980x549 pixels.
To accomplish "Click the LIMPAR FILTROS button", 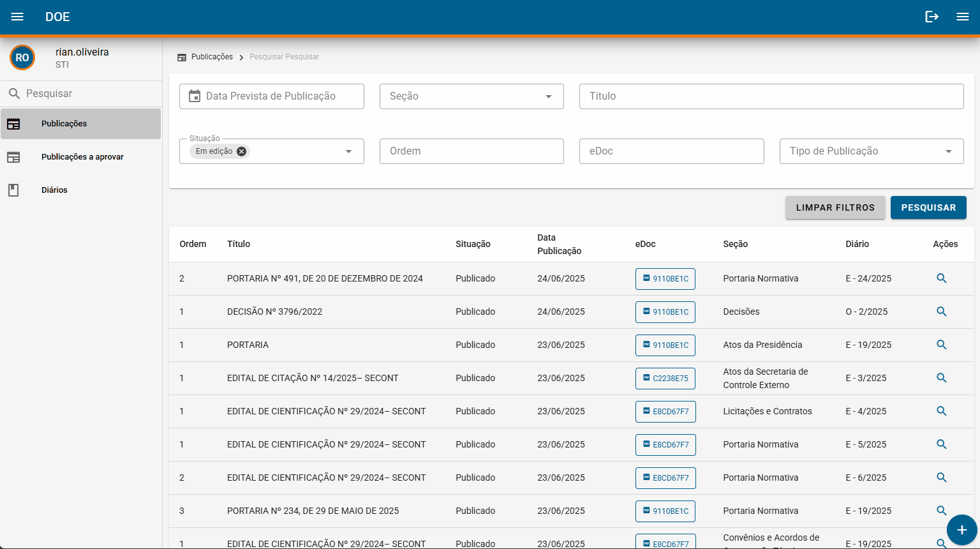I will (835, 207).
